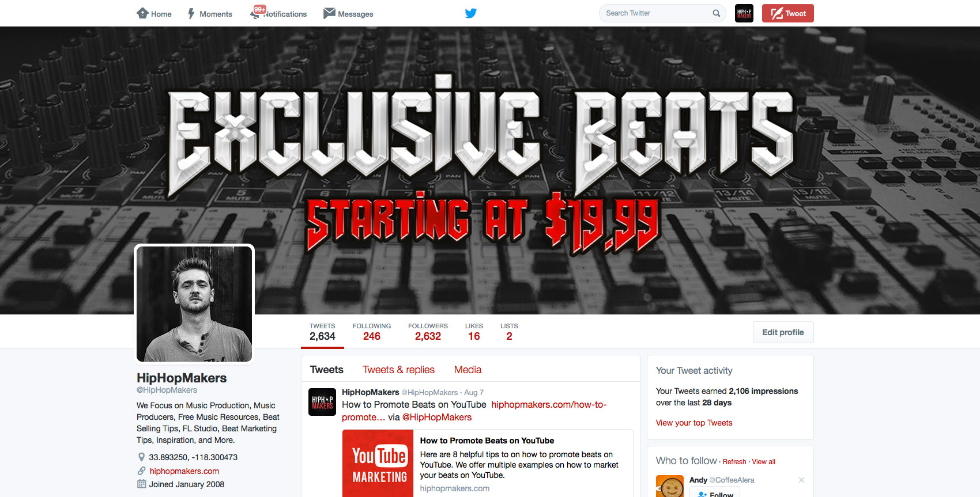View the Followers count of 2,632
This screenshot has width=980, height=497.
coord(428,332)
